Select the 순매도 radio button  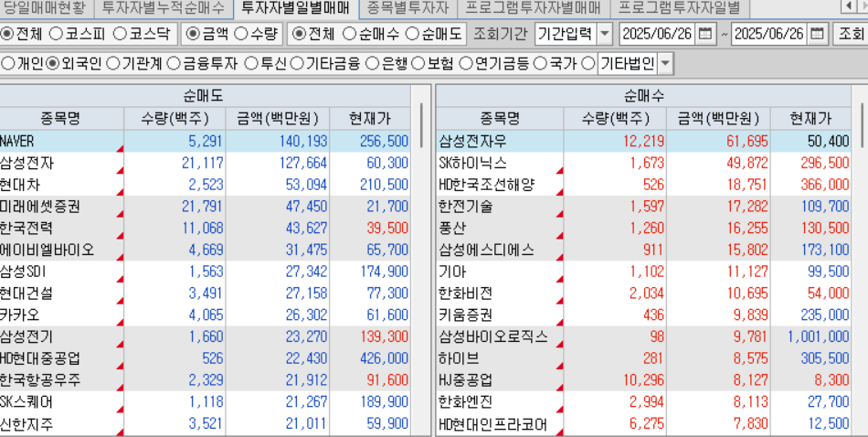pyautogui.click(x=412, y=34)
